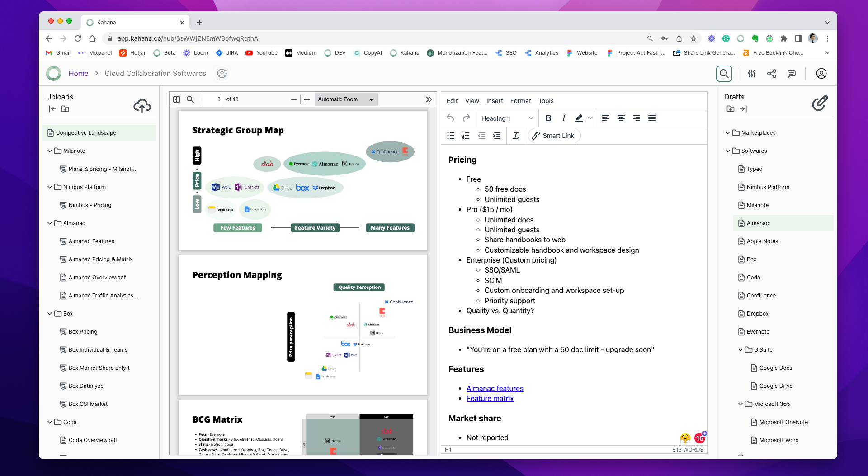Collapse the Nimbus Platform folder in Uploads
Viewport: 868px width, 476px height.
pos(50,187)
